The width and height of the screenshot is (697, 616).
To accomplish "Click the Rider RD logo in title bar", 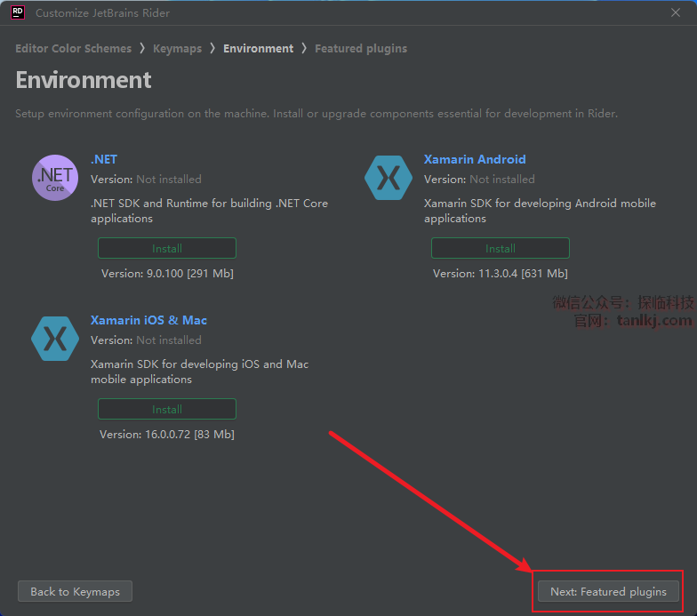I will click(18, 12).
